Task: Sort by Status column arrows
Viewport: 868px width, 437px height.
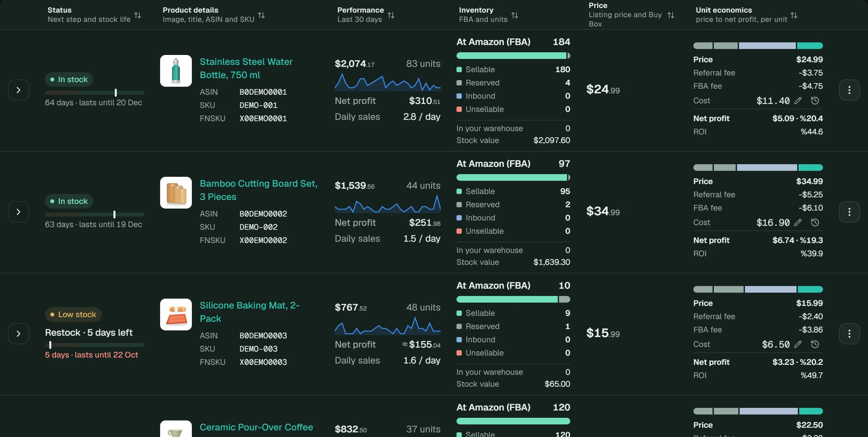Action: click(138, 15)
